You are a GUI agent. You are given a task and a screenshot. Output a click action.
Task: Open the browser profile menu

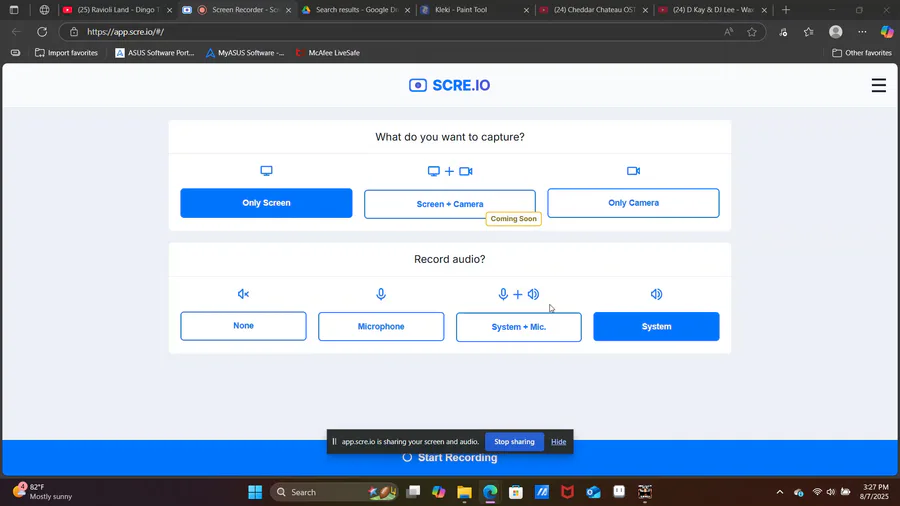click(x=836, y=32)
